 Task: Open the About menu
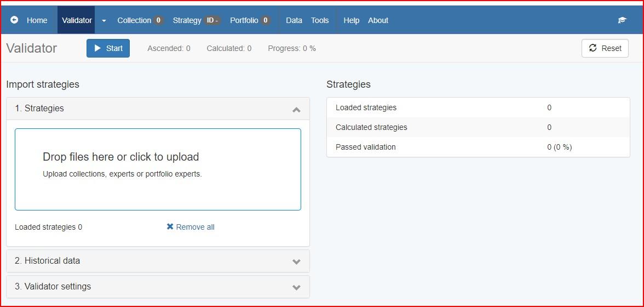click(378, 20)
